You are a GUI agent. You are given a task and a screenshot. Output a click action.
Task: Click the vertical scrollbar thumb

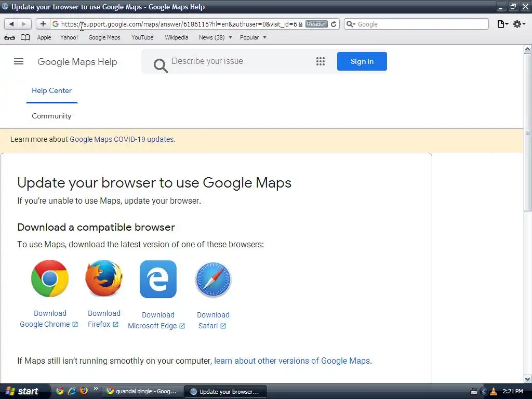[528, 132]
